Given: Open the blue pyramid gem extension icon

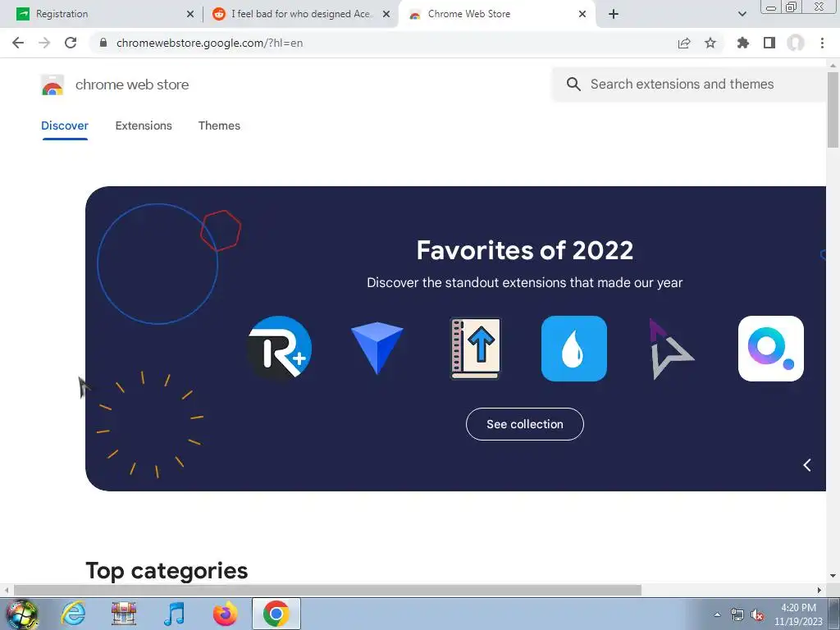Looking at the screenshot, I should 377,348.
